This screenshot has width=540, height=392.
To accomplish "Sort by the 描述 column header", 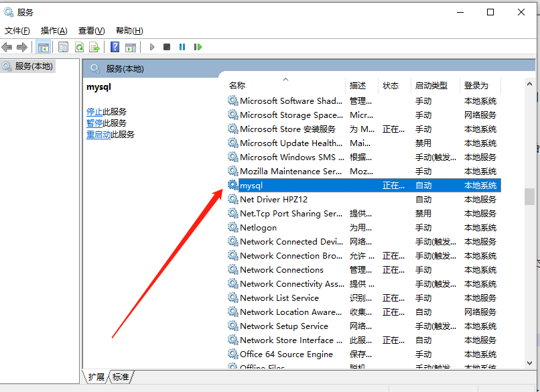I will click(x=362, y=85).
